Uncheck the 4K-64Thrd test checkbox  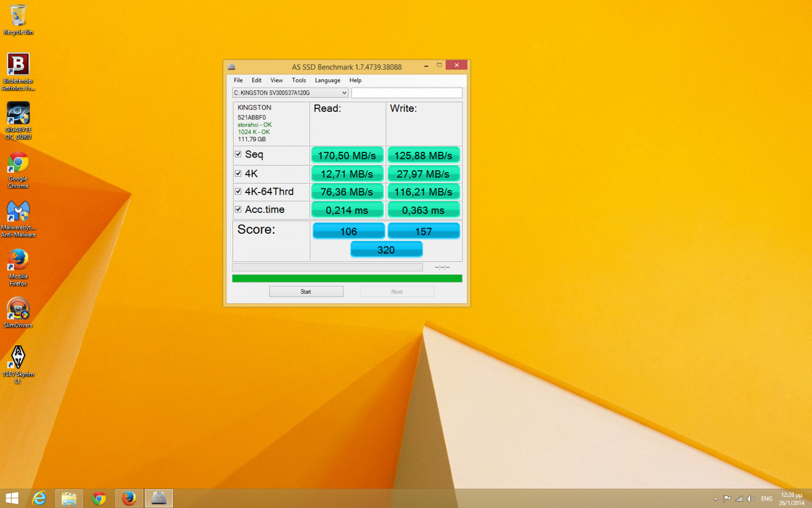[x=238, y=192]
